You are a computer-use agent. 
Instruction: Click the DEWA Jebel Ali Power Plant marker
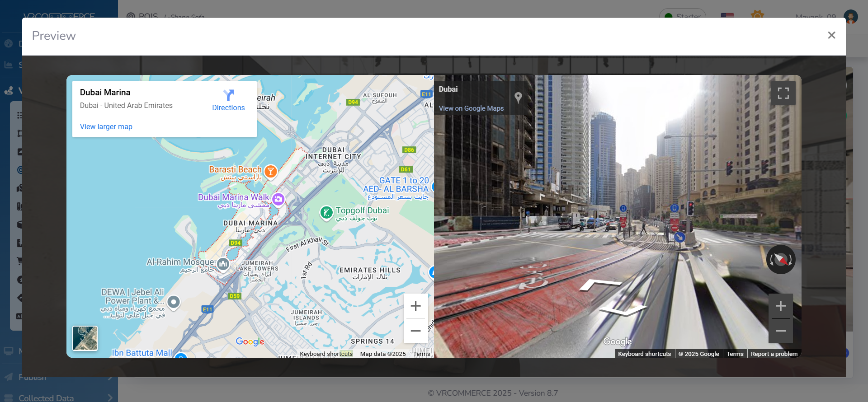[x=174, y=302]
